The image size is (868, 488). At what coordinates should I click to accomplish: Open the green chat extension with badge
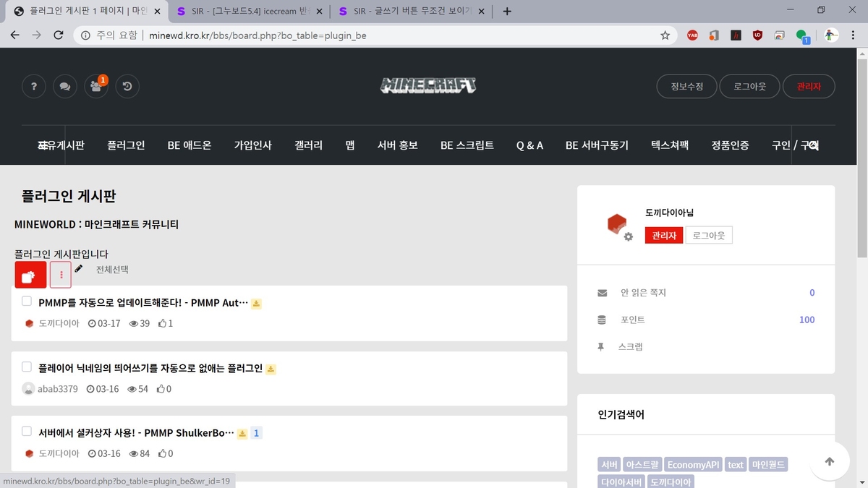click(x=802, y=35)
